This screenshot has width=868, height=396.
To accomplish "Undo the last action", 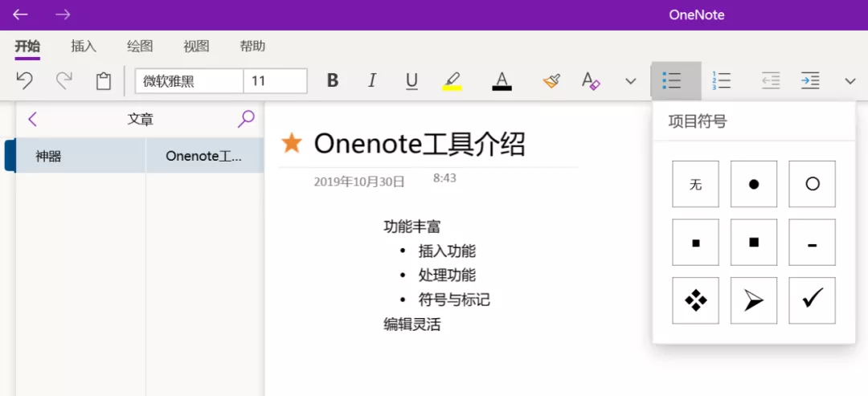I will [x=24, y=81].
